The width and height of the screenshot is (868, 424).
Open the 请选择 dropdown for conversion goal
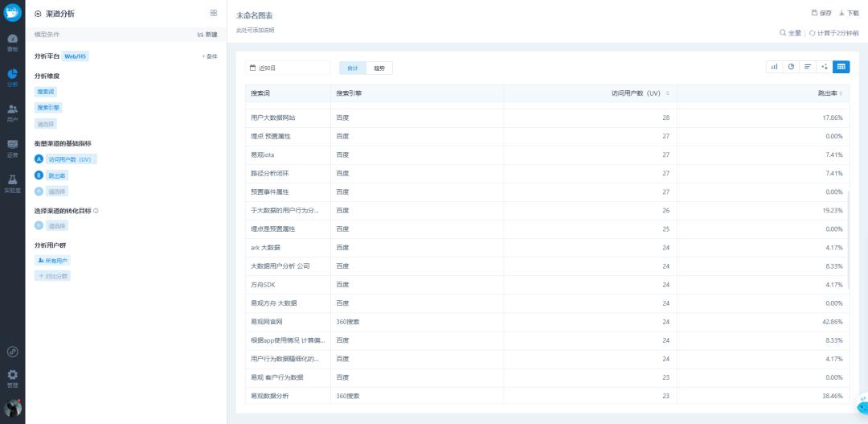(x=57, y=225)
